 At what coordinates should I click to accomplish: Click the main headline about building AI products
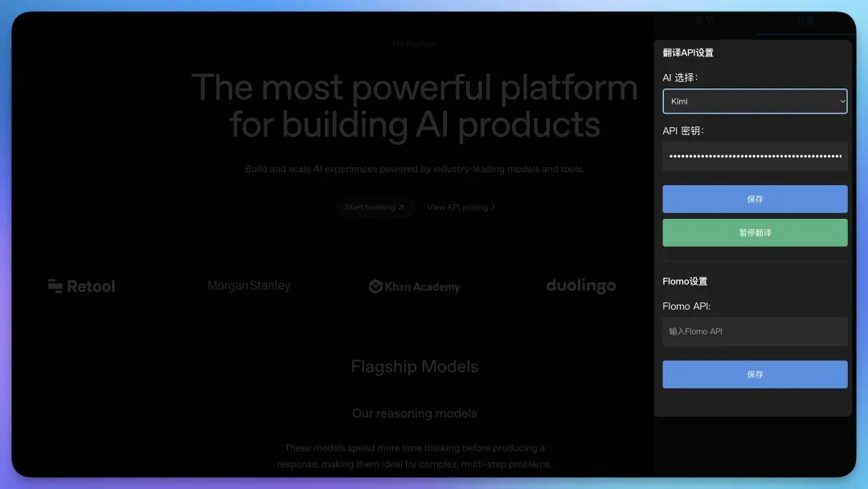[x=414, y=105]
